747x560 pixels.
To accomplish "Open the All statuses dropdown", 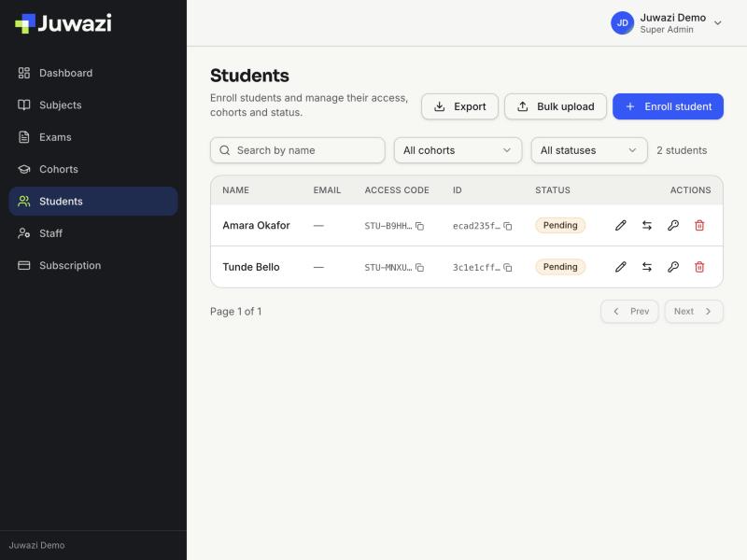I will click(589, 150).
